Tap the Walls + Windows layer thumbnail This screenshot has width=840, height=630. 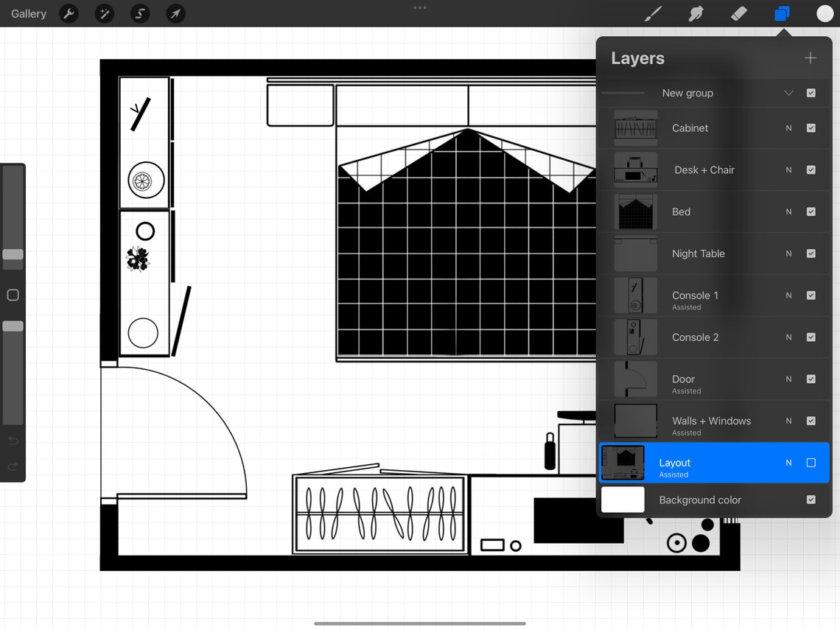click(x=634, y=421)
